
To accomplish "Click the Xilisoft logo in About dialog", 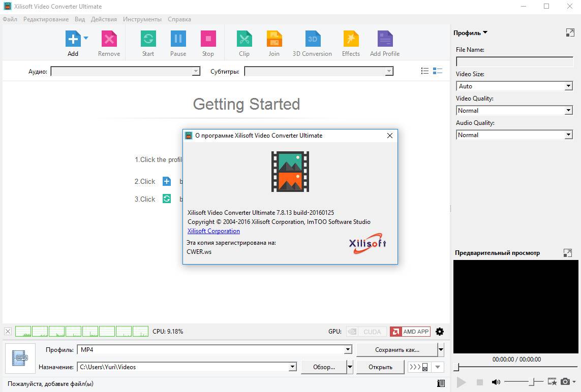I will pyautogui.click(x=368, y=243).
